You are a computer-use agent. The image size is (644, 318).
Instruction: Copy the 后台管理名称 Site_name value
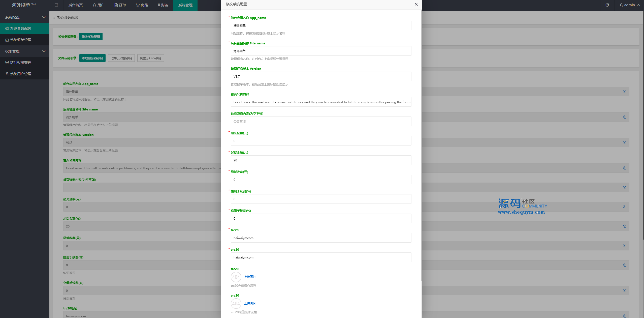click(625, 117)
